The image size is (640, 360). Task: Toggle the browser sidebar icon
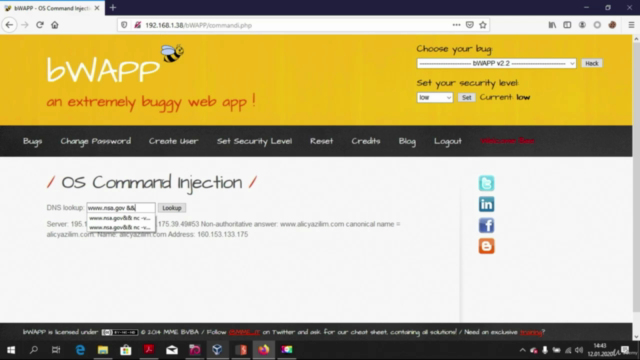(567, 25)
